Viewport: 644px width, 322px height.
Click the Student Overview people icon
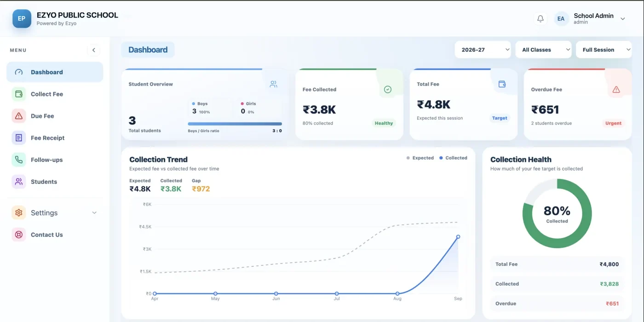coord(273,84)
